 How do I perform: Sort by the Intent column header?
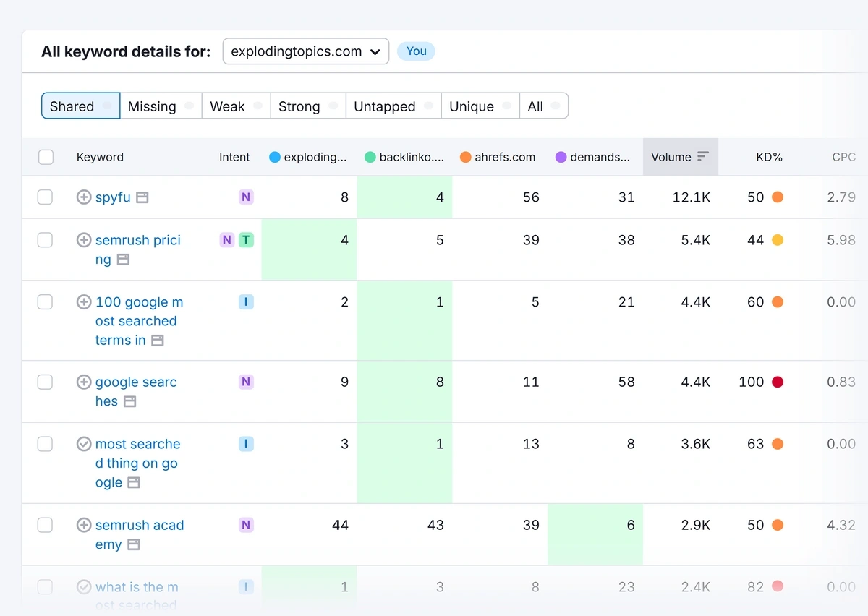click(x=234, y=157)
